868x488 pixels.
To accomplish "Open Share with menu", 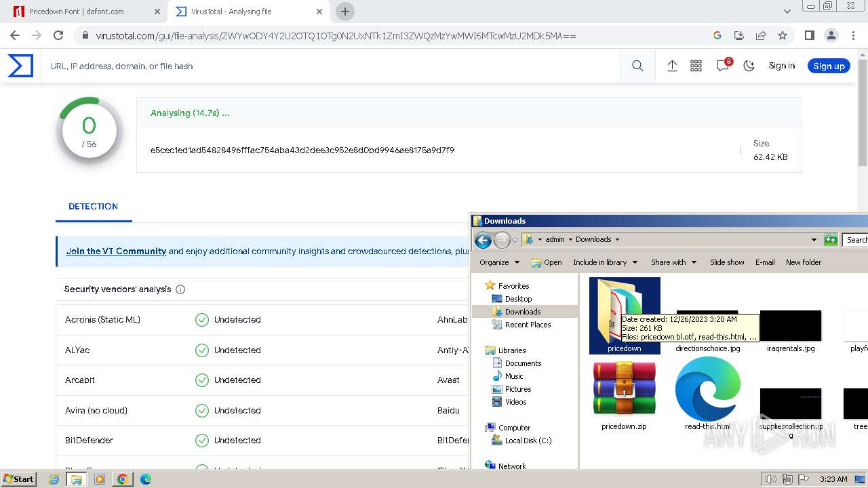I will click(x=673, y=262).
